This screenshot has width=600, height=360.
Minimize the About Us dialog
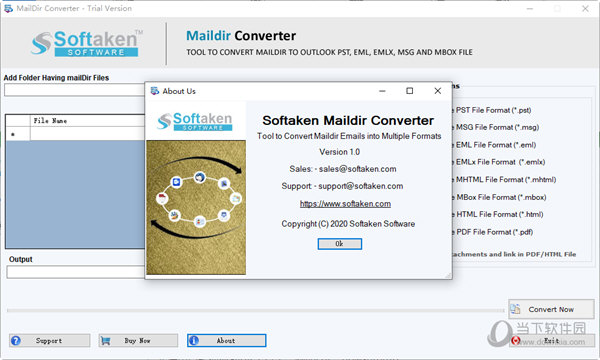click(382, 91)
